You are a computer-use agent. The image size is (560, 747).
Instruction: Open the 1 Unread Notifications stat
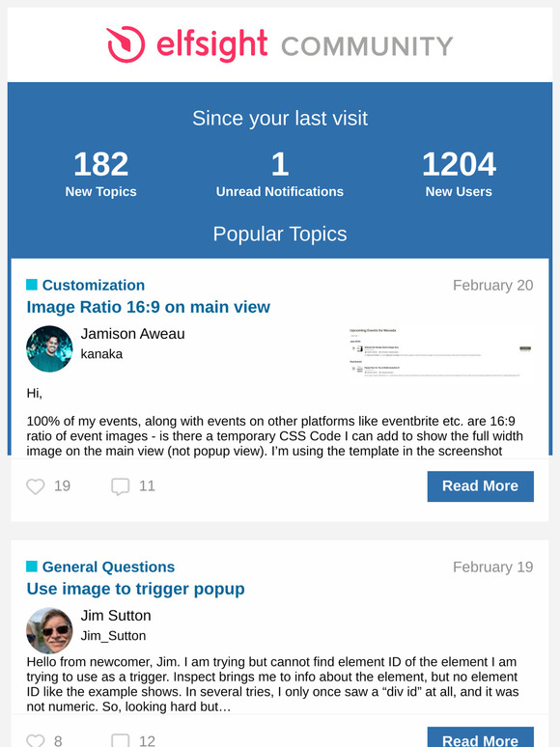pyautogui.click(x=280, y=173)
